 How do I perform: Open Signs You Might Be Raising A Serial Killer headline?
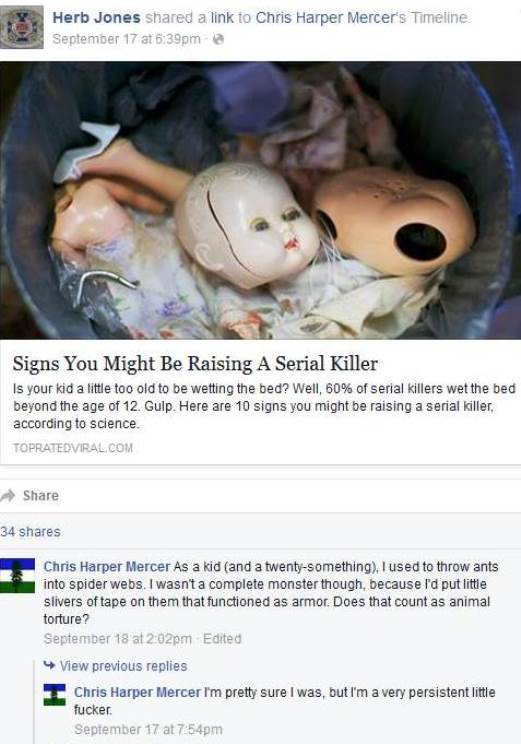195,363
